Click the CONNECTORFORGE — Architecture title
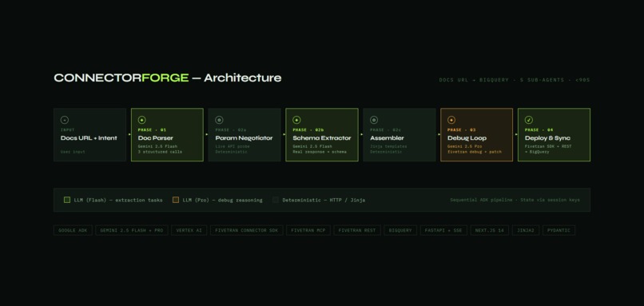 pos(168,77)
